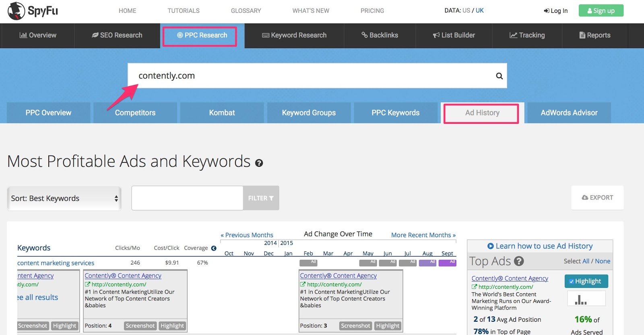Open the Sort: Best Keywords dropdown

pos(64,198)
